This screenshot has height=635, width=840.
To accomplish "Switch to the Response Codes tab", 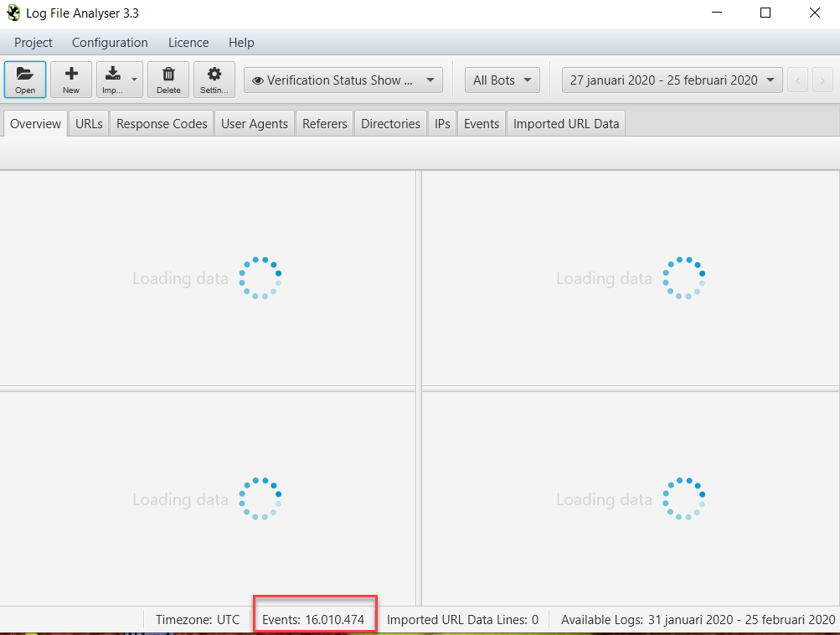I will pyautogui.click(x=161, y=122).
